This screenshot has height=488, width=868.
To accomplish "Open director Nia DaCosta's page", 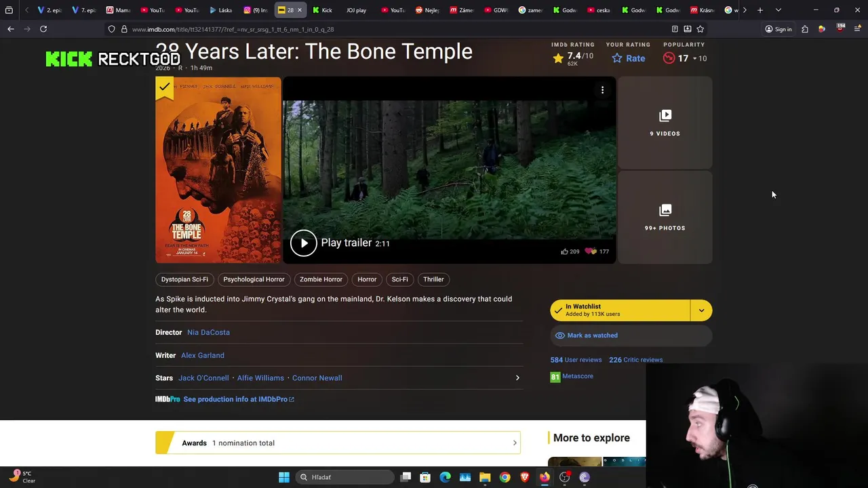I will tap(208, 333).
